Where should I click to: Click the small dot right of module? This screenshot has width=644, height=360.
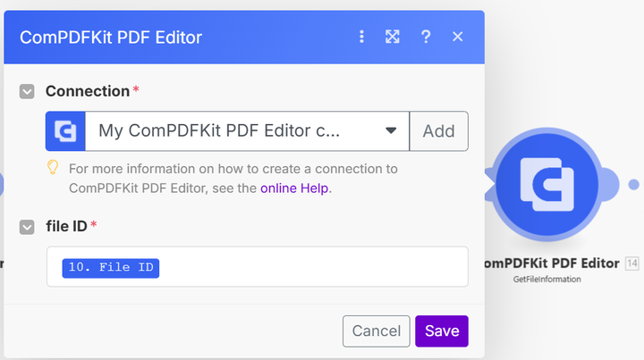pos(634,185)
